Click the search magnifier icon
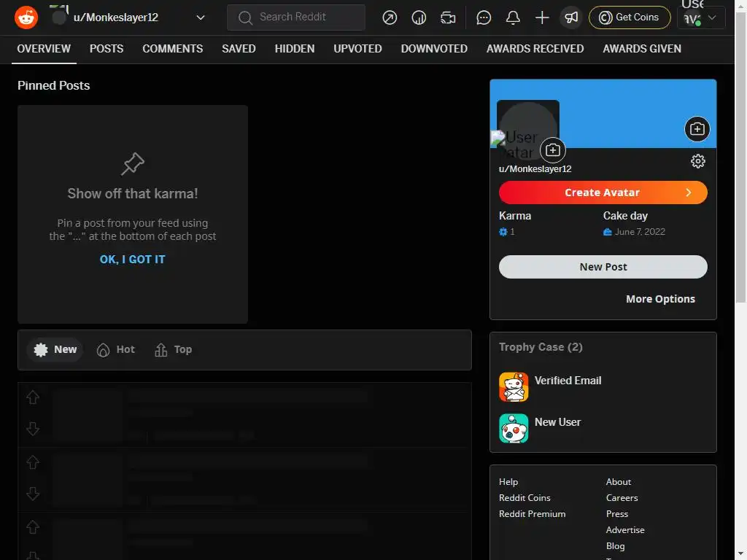Screen dimensions: 747x560 coord(245,17)
